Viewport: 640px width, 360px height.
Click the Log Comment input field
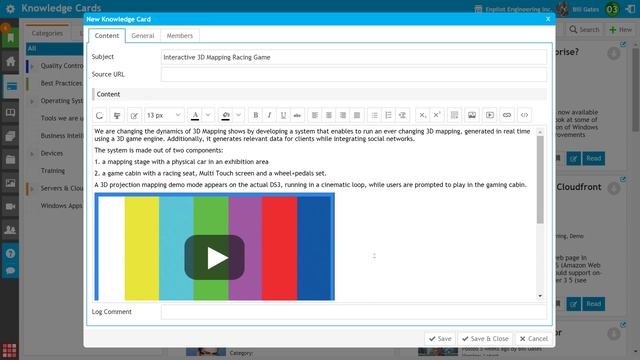click(x=353, y=312)
